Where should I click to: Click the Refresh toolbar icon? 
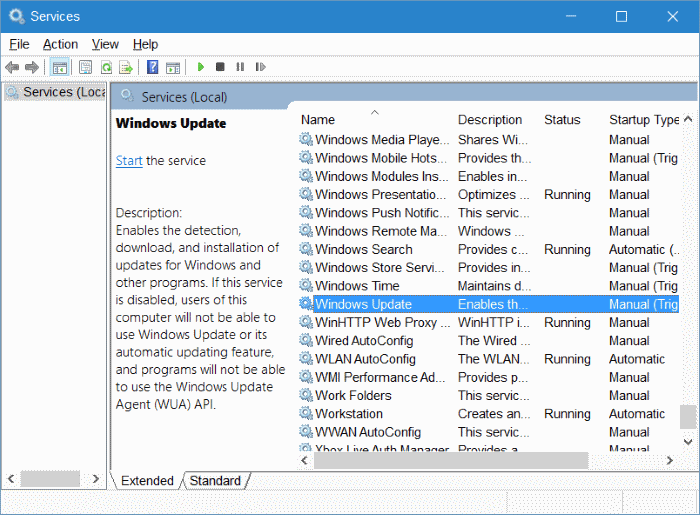coord(105,67)
